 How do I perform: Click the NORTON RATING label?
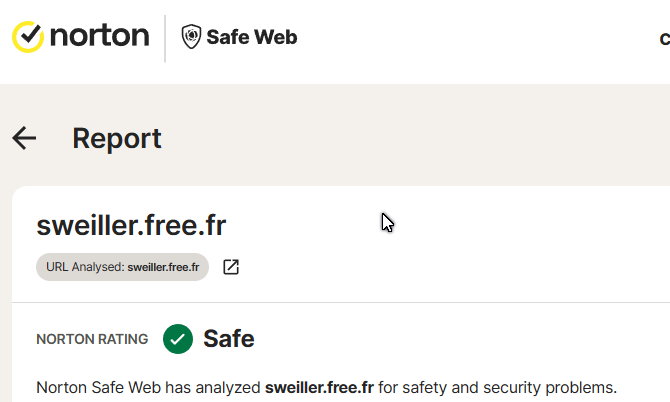tap(92, 339)
